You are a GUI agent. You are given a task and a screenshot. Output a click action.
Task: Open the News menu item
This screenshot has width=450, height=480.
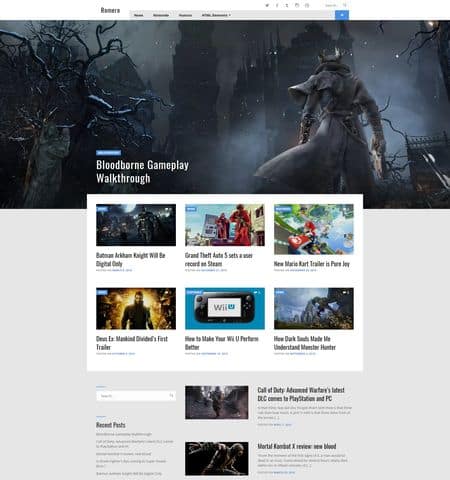[x=139, y=15]
